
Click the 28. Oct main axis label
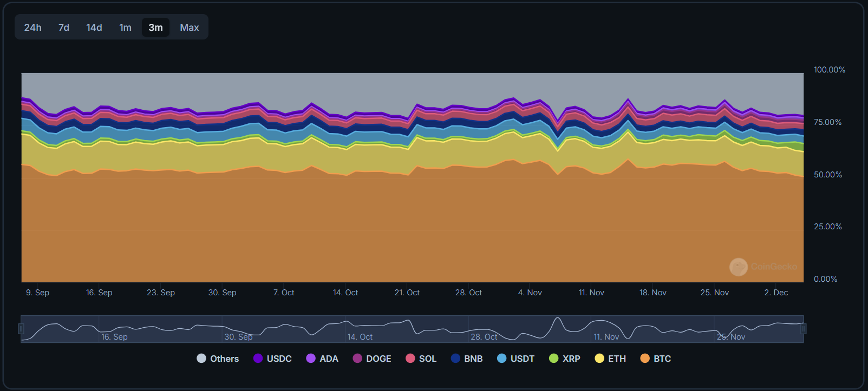coord(468,293)
